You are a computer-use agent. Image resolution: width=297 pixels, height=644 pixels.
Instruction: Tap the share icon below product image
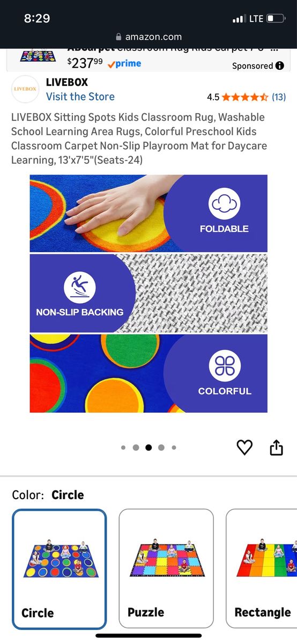click(x=276, y=447)
